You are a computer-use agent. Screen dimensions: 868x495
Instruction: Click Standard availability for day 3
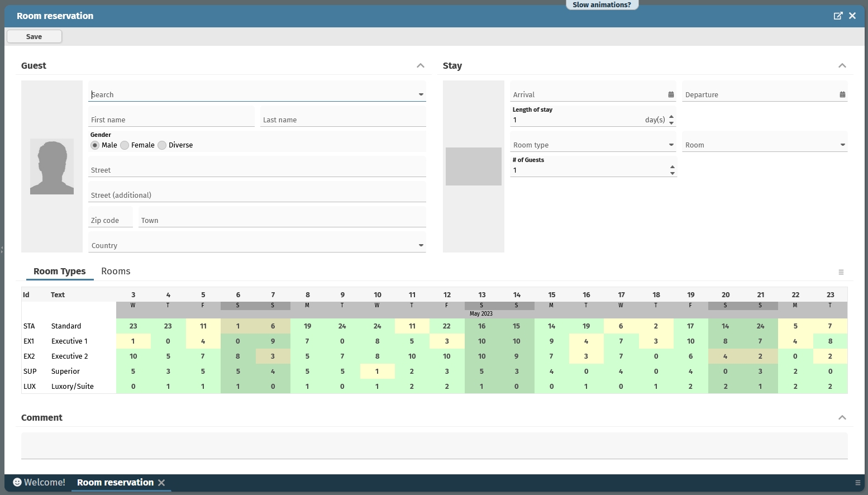(133, 326)
